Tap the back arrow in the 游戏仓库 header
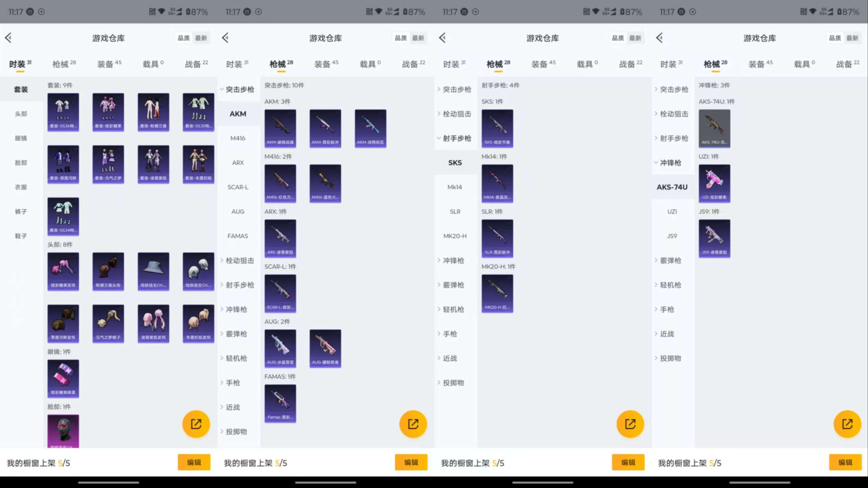 pos(8,38)
